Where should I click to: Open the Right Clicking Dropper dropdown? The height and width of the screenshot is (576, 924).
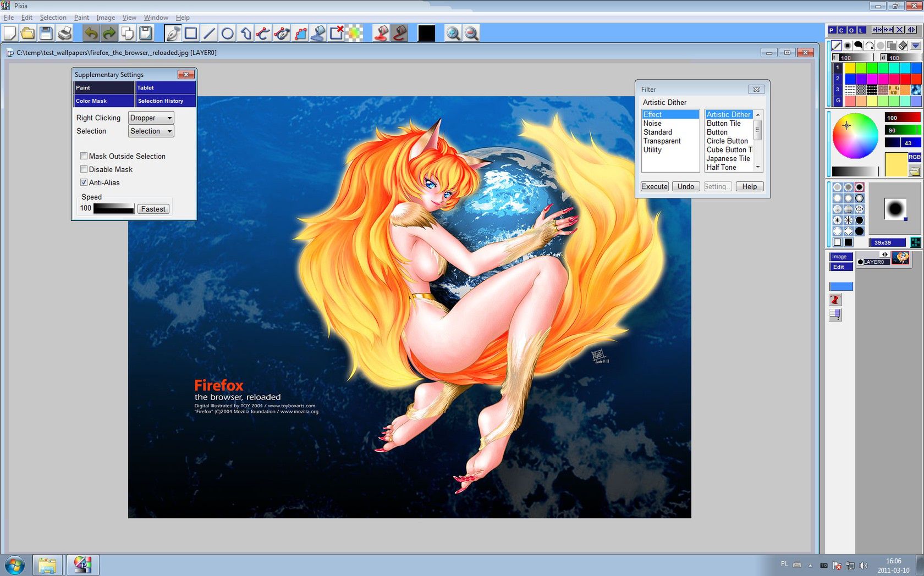[151, 118]
